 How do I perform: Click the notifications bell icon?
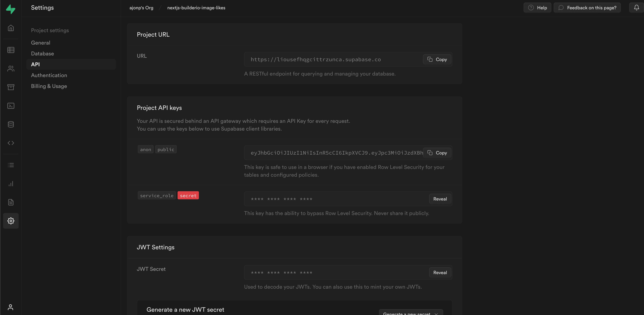pos(636,8)
